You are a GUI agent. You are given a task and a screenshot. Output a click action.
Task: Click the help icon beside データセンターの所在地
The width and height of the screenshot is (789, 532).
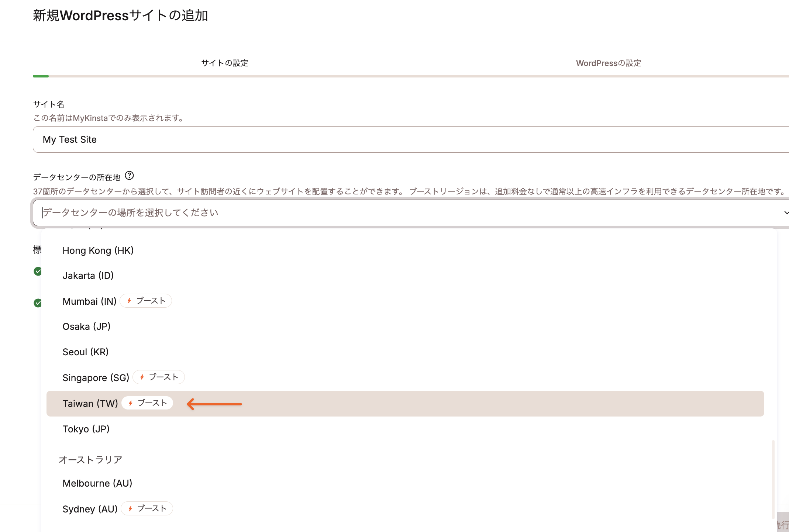130,176
